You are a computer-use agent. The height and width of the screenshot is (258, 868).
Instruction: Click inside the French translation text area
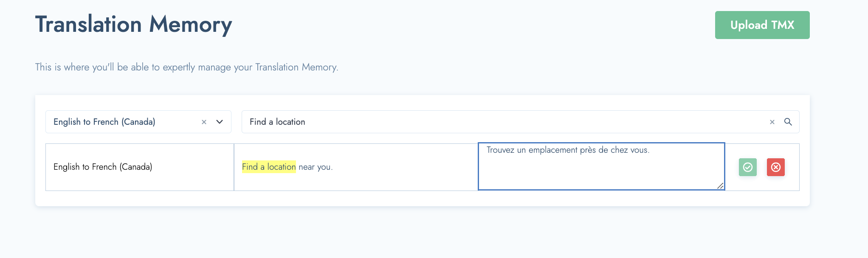(x=601, y=166)
